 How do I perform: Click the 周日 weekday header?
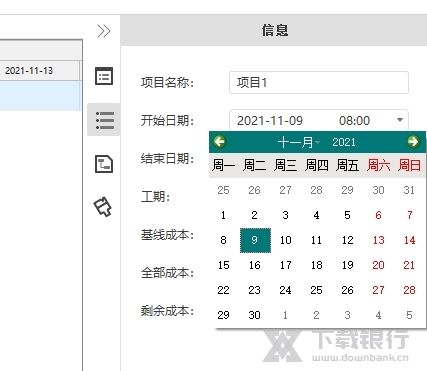pyautogui.click(x=409, y=165)
